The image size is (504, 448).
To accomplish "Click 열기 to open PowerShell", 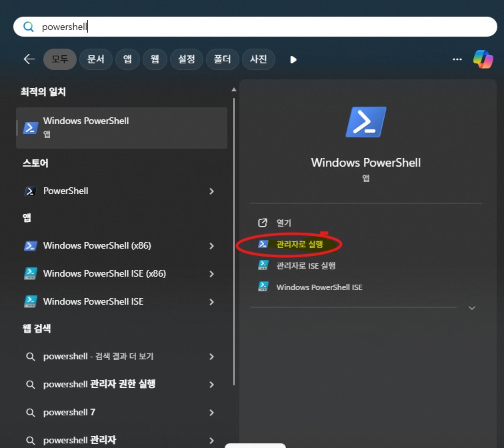I will coord(284,223).
